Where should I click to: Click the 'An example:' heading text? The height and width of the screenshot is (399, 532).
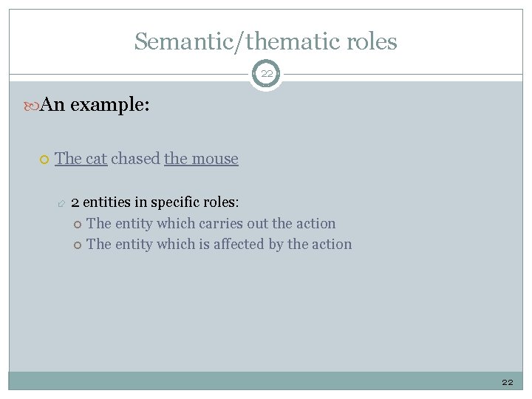click(96, 105)
